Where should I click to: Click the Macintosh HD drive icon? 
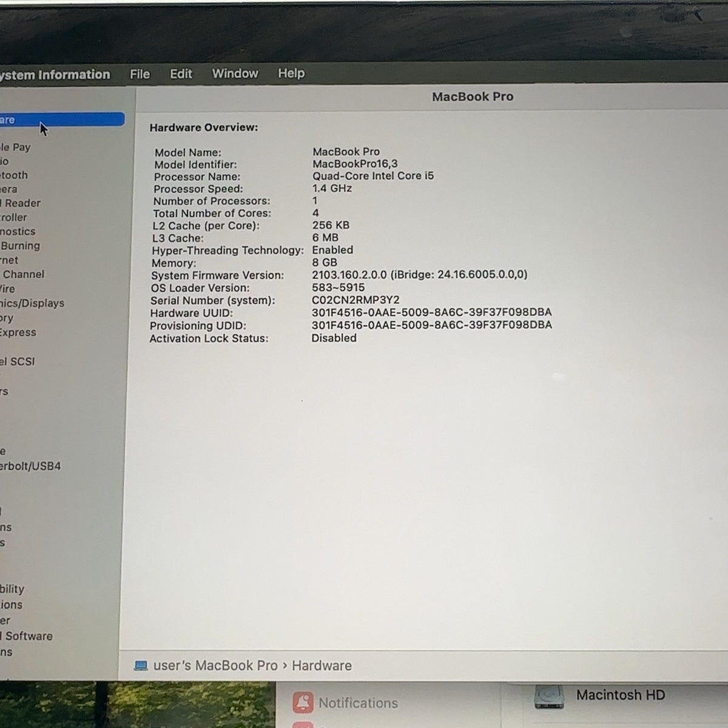549,696
